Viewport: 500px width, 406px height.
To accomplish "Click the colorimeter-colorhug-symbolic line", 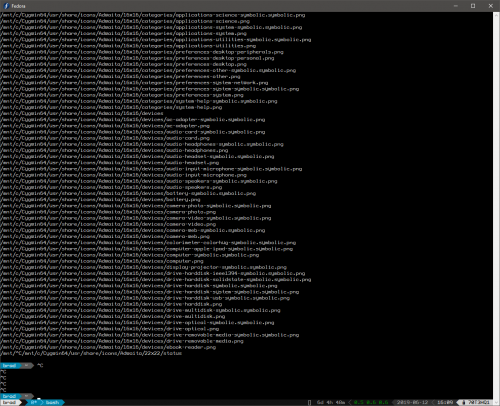I will [x=148, y=243].
